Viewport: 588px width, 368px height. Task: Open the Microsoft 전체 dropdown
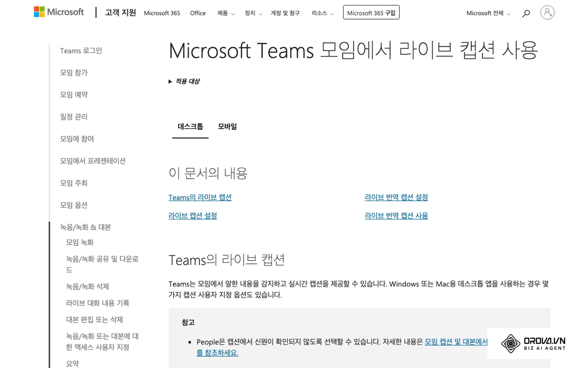point(488,13)
